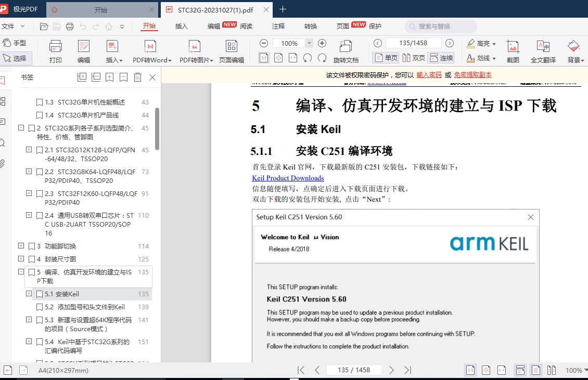Screen dimensions: 588x380
Task: Open 全文翻译 full-text translation
Action: (x=543, y=51)
